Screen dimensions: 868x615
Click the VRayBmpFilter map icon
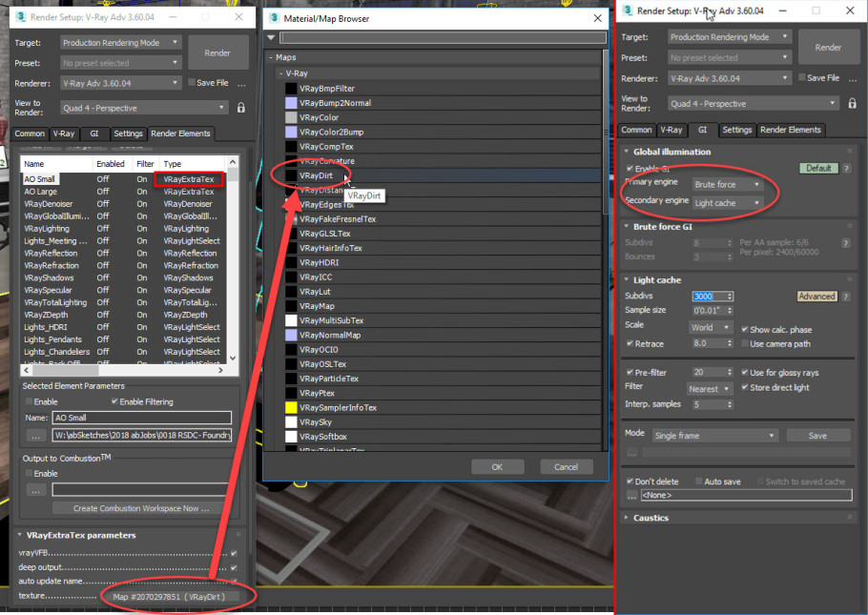[291, 88]
